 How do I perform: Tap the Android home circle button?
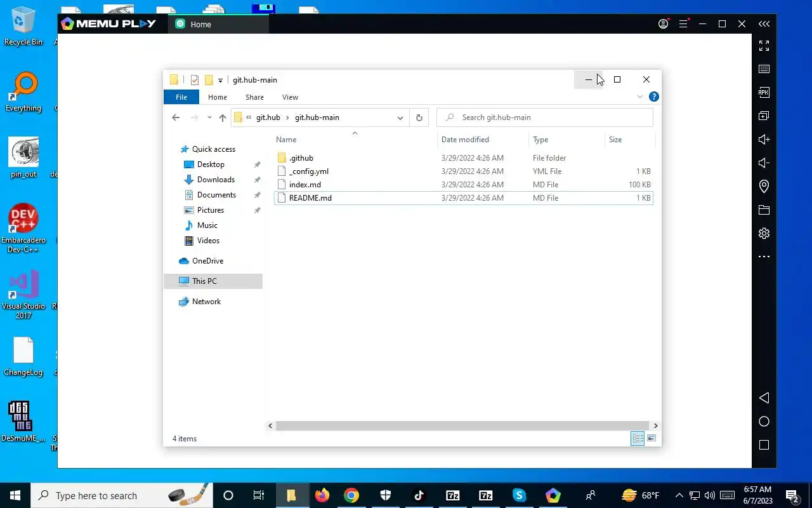click(x=764, y=422)
